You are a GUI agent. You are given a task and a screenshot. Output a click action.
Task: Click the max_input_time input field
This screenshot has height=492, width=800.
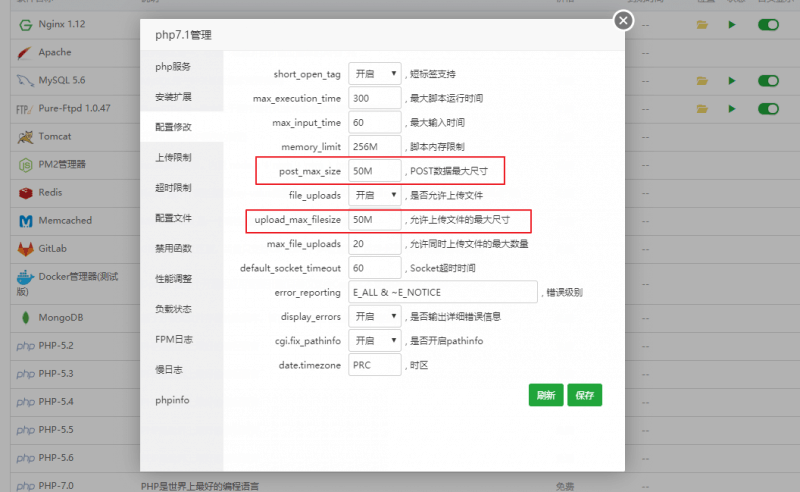[x=375, y=122]
